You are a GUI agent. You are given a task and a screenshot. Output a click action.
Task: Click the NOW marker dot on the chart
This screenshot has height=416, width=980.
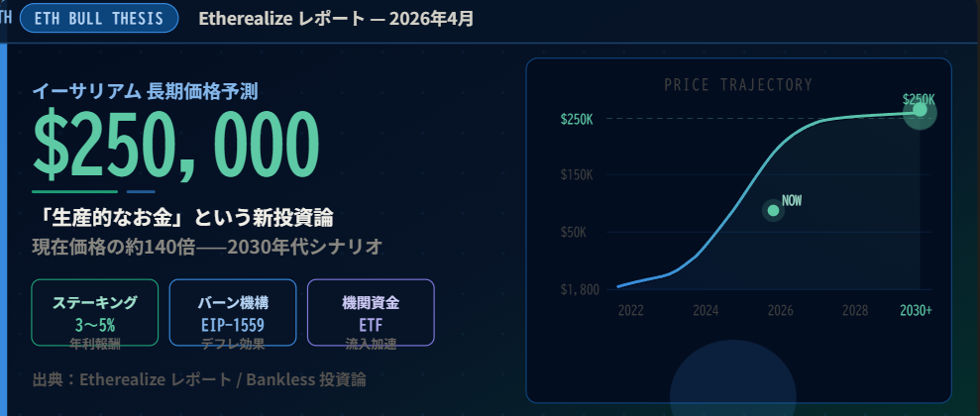774,210
